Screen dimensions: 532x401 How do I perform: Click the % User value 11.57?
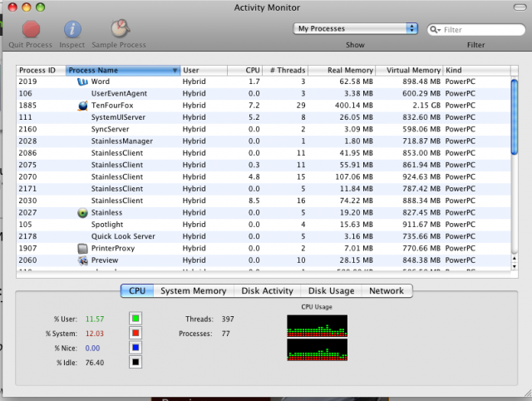(x=95, y=319)
